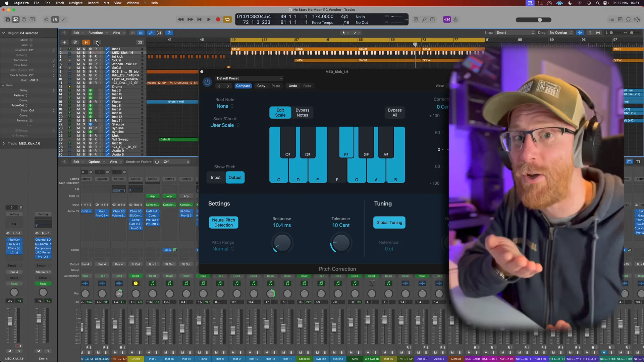The image size is (644, 362).
Task: Toggle Waveform Zoom button
Action: [x=580, y=33]
